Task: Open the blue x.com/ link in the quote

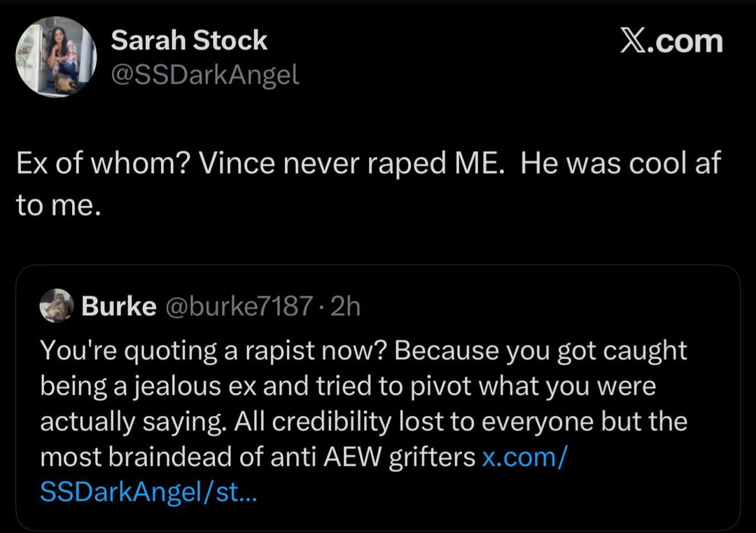Action: point(525,457)
